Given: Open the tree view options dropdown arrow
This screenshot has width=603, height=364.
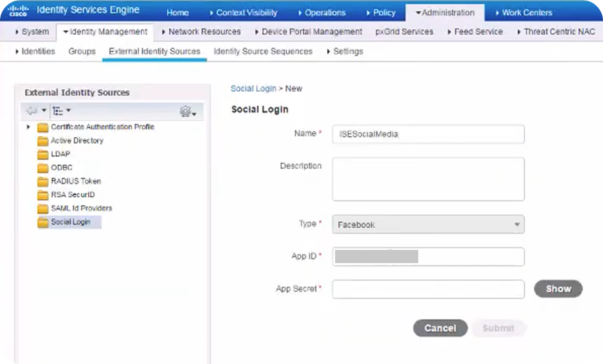Looking at the screenshot, I should pyautogui.click(x=68, y=111).
